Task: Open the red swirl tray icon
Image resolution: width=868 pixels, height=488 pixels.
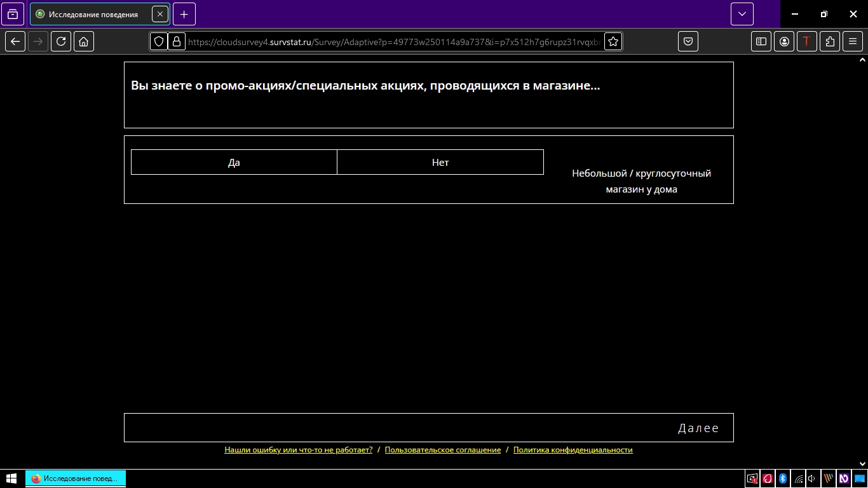Action: [768, 478]
